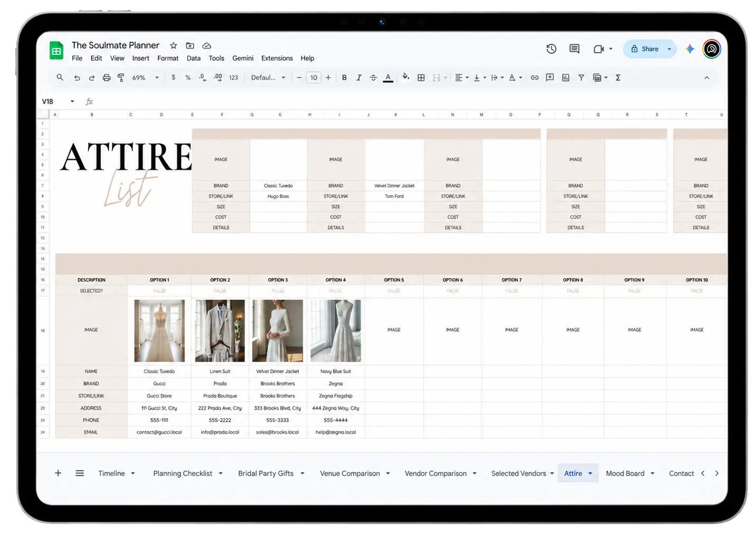756x535 pixels.
Task: Click the search magnifier in toolbar
Action: point(60,78)
